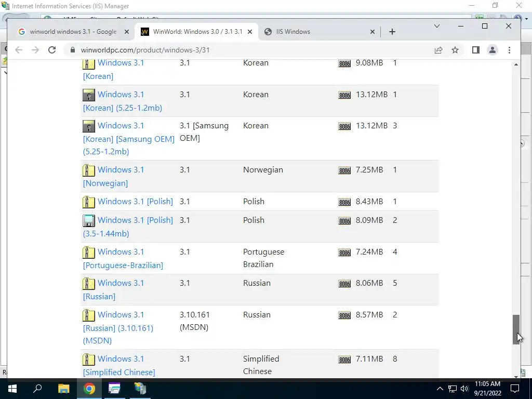532x399 pixels.
Task: Open a new Chrome tab with plus
Action: point(392,32)
